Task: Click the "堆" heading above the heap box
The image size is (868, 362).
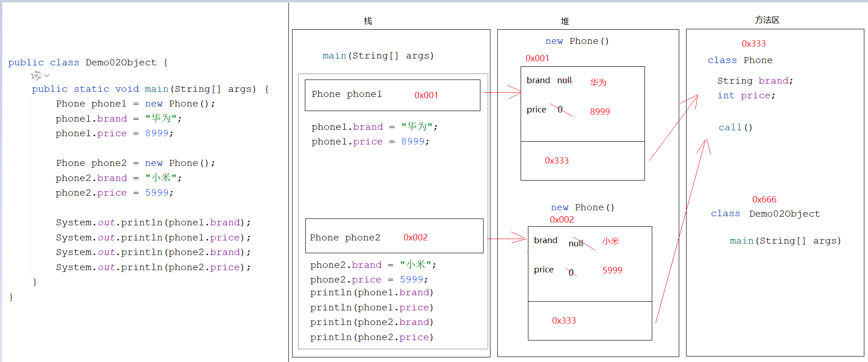Action: tap(565, 21)
